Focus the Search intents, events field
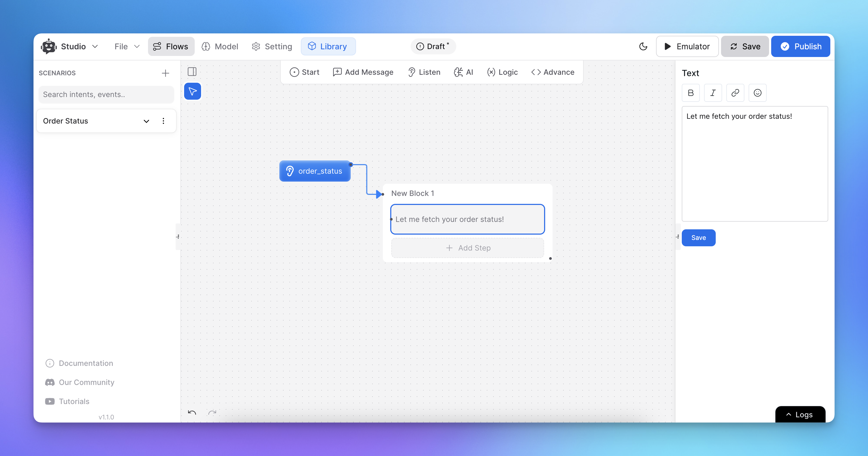 (x=106, y=94)
